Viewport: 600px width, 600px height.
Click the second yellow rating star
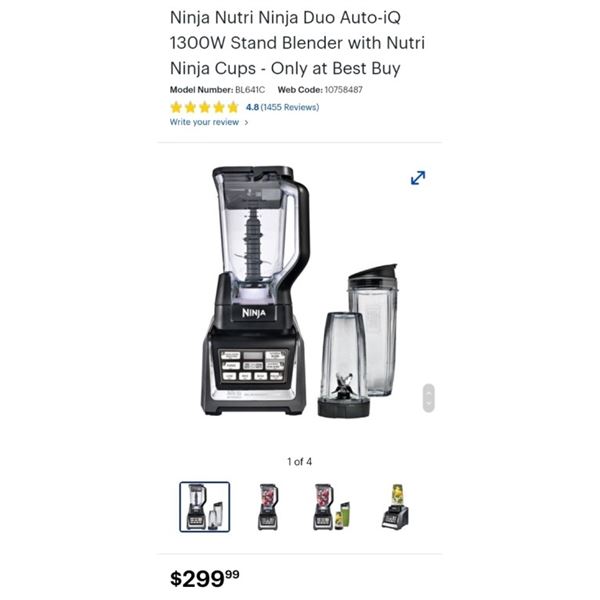(x=190, y=108)
